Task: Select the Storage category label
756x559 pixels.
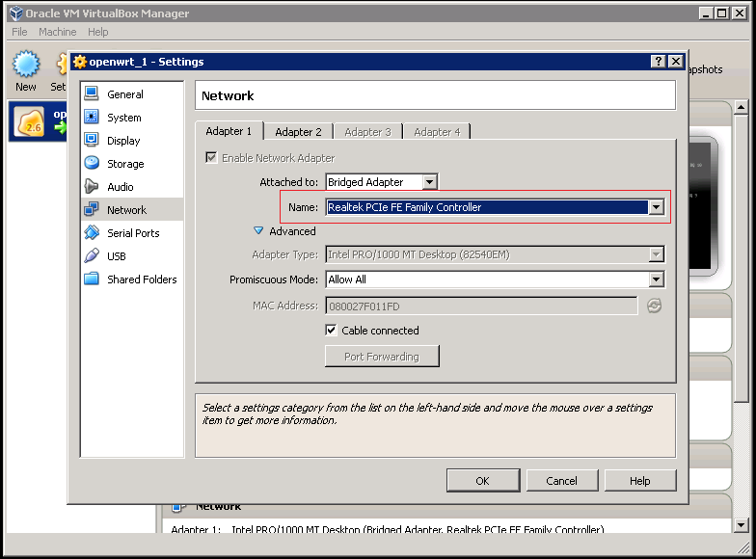Action: click(x=125, y=164)
